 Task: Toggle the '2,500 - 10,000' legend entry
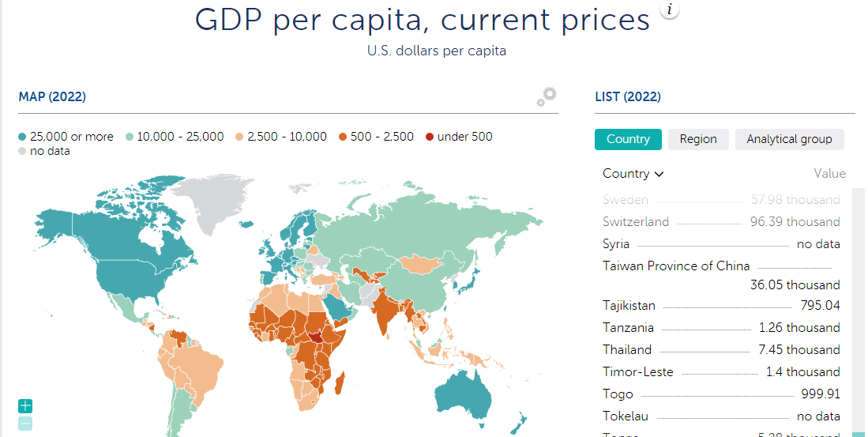pyautogui.click(x=280, y=137)
